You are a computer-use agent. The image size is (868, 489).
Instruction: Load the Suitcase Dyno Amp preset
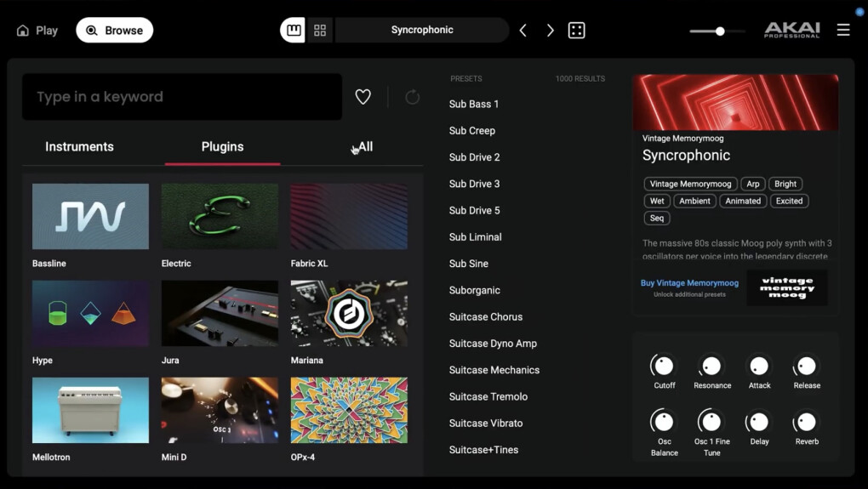[x=494, y=344]
